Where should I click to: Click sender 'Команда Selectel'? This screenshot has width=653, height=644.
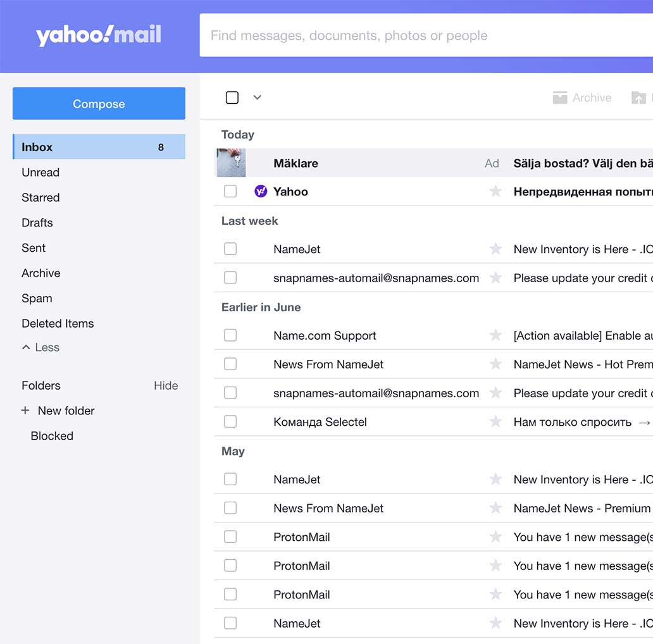point(320,422)
